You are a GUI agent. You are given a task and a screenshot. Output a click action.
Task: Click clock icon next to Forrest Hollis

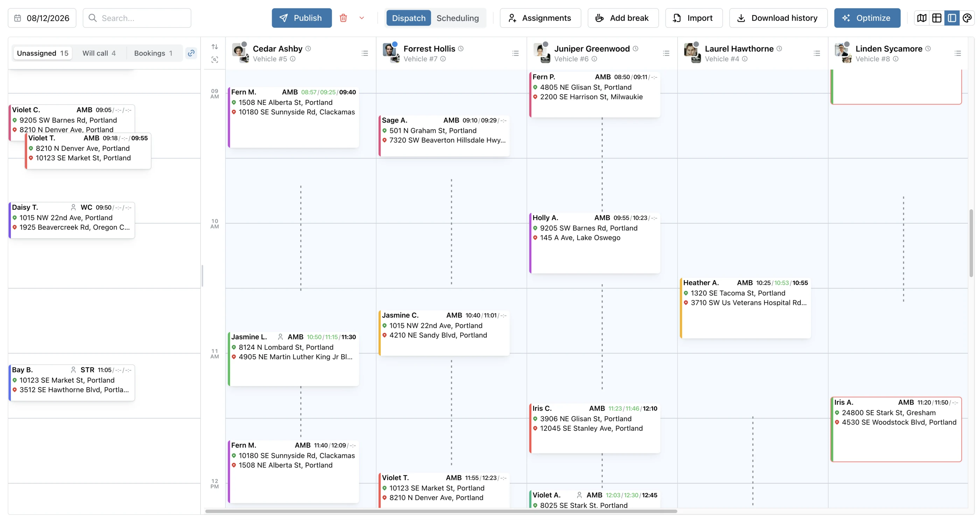tap(461, 48)
